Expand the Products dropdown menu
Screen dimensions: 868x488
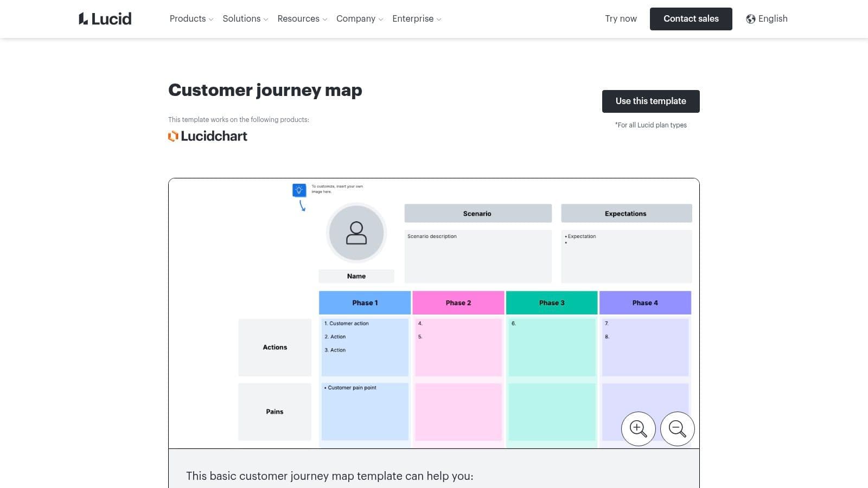191,19
